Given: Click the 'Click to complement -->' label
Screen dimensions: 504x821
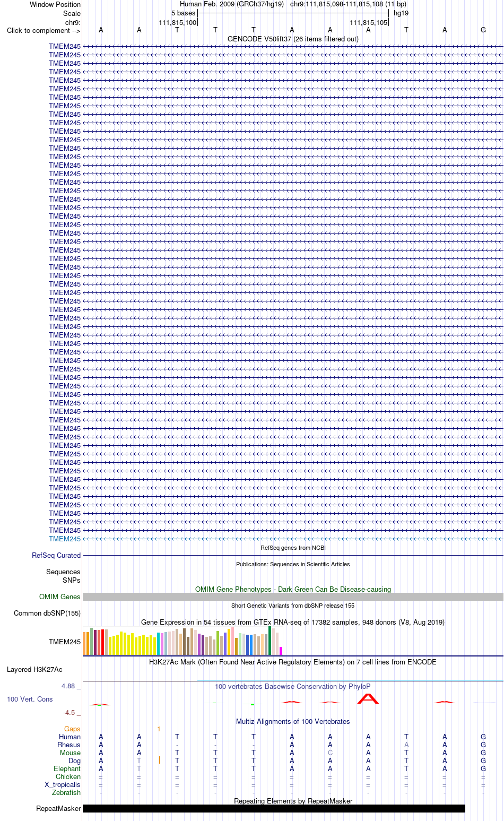Looking at the screenshot, I should (x=44, y=30).
